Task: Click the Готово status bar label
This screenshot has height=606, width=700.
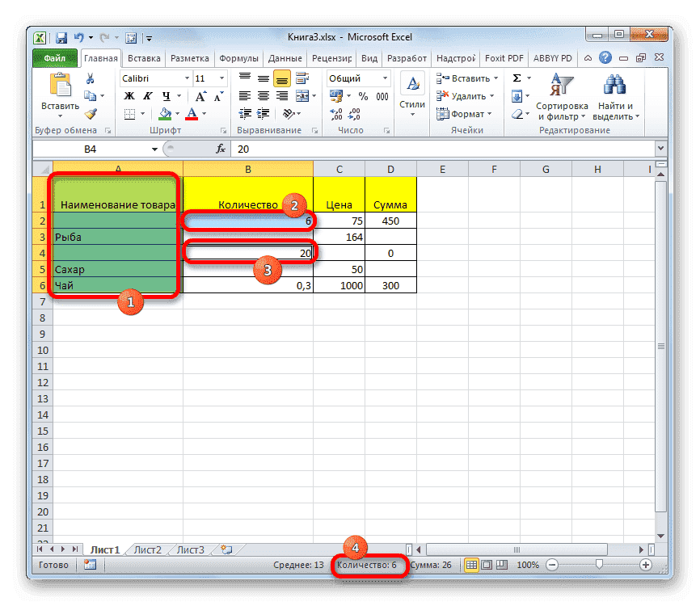Action: [x=53, y=565]
